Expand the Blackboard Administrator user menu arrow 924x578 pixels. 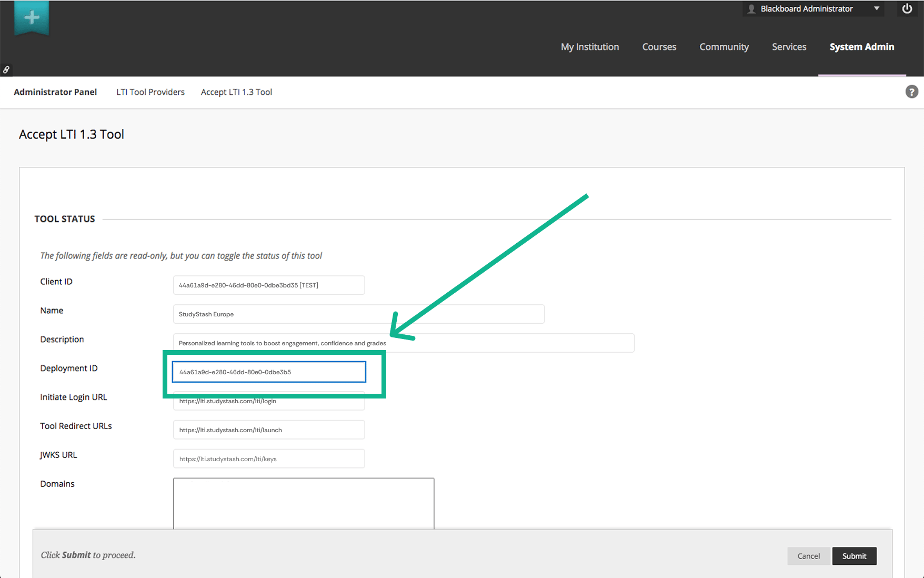(x=877, y=8)
